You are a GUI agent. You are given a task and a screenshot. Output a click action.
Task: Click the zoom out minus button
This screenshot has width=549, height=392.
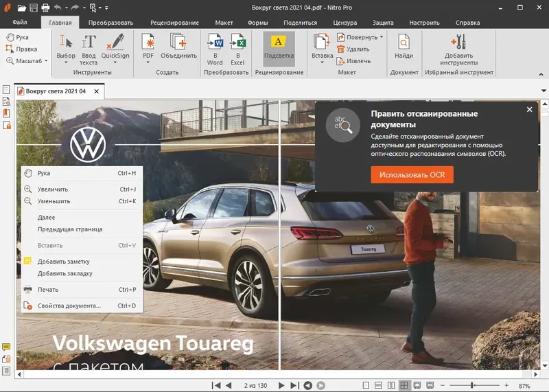click(x=442, y=385)
